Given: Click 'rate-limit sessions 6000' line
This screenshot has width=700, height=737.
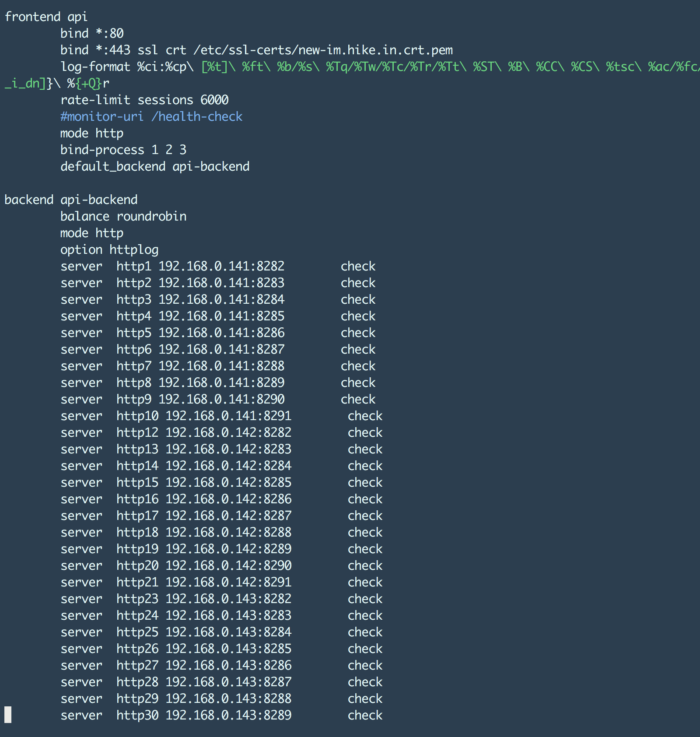Looking at the screenshot, I should (x=144, y=100).
